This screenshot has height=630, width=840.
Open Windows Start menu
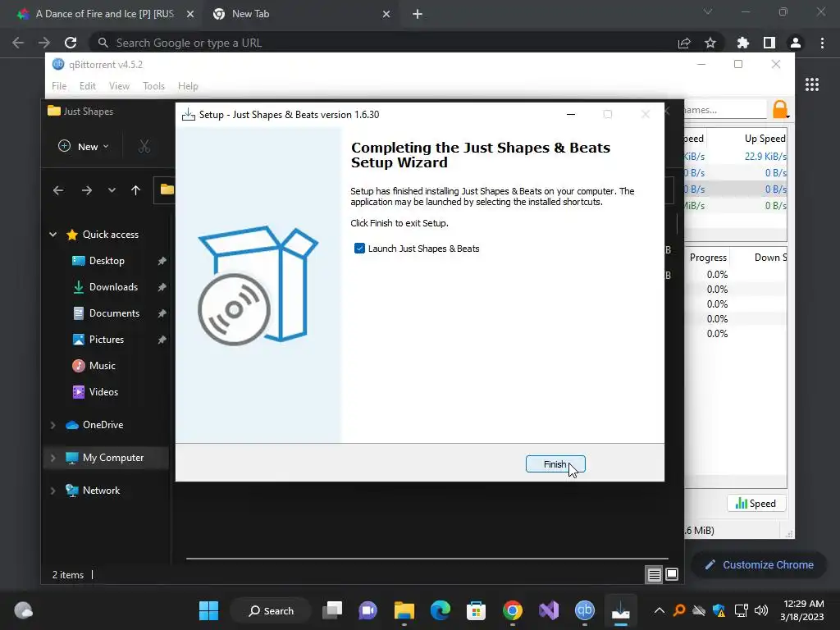tap(208, 610)
